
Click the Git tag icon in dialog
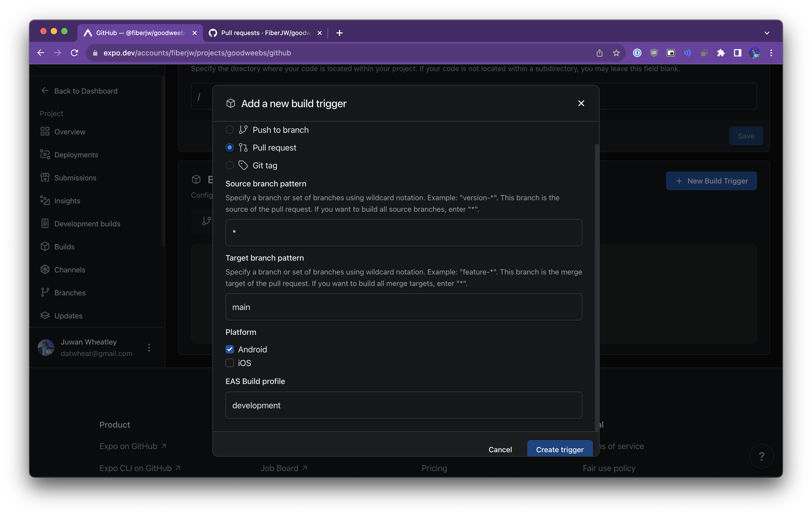[243, 165]
